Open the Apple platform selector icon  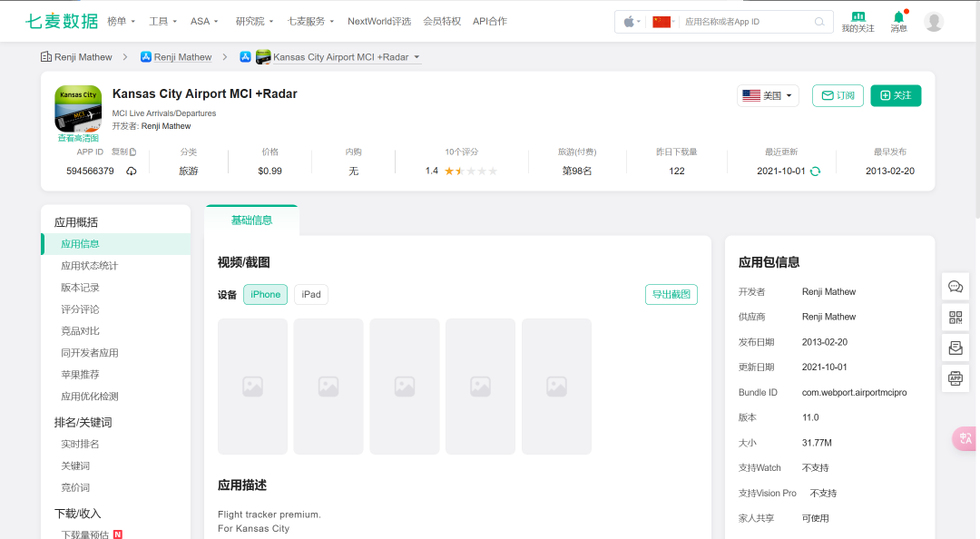tap(632, 22)
